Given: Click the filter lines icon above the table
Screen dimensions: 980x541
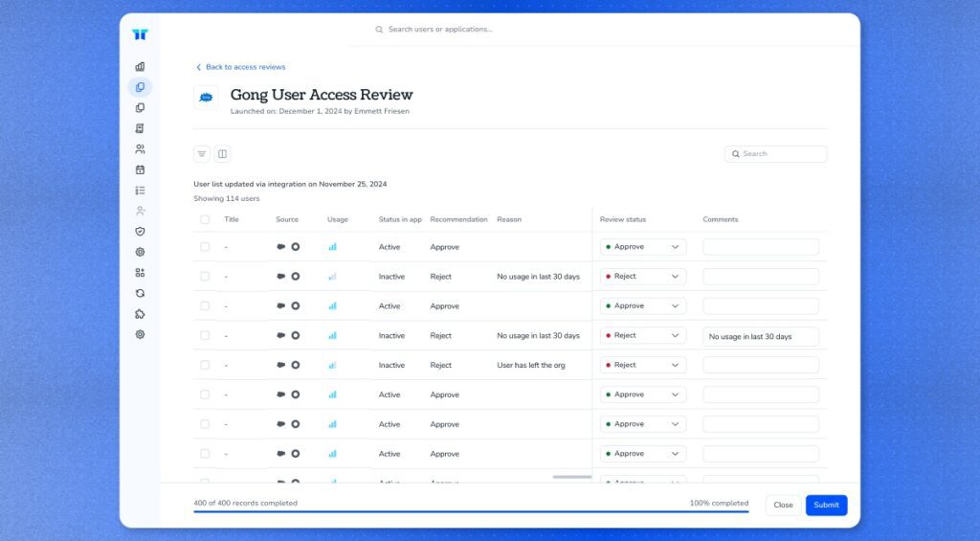Looking at the screenshot, I should [202, 154].
